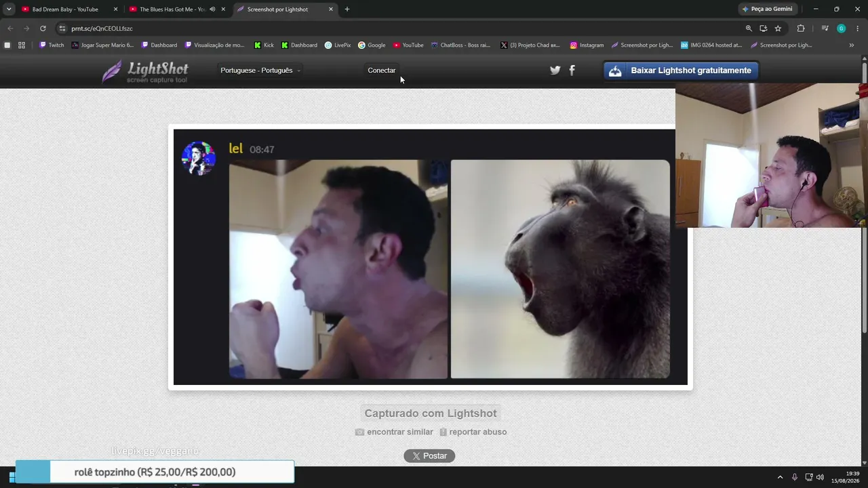
Task: Open the browser extensions puzzle icon
Action: [x=801, y=28]
